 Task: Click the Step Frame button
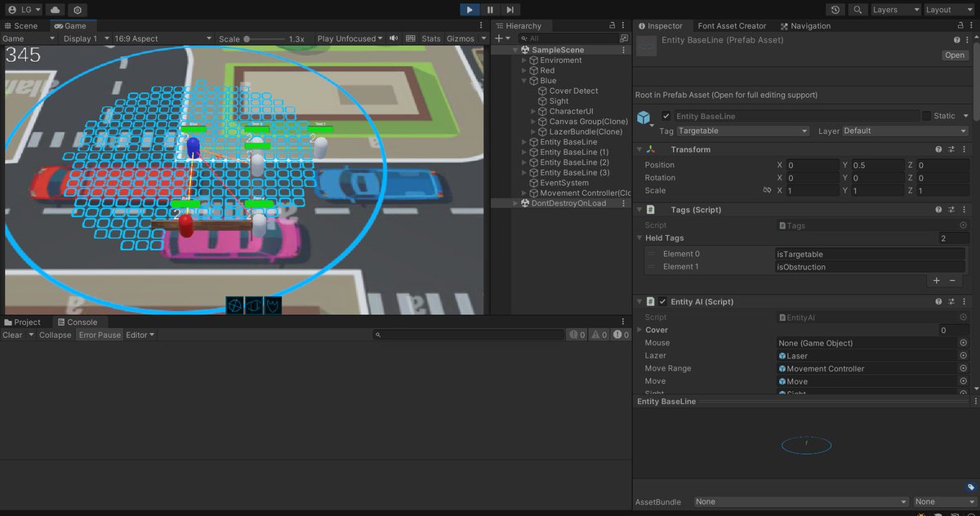(509, 9)
